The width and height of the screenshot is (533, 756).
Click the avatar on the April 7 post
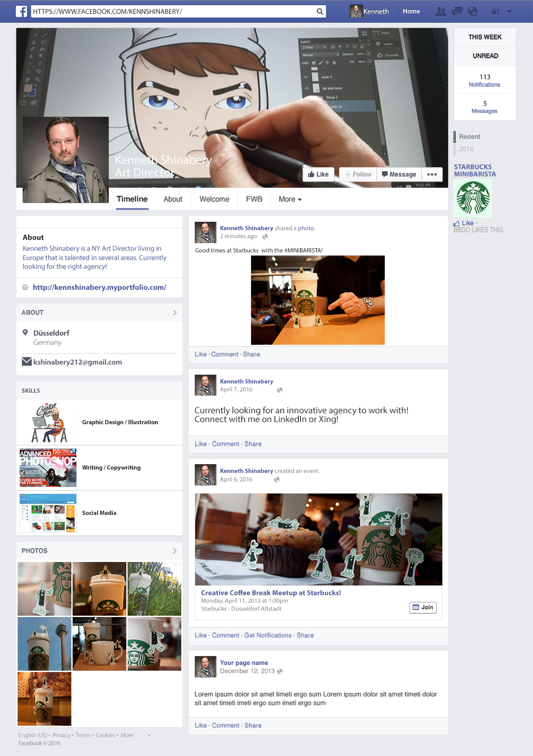click(x=206, y=385)
